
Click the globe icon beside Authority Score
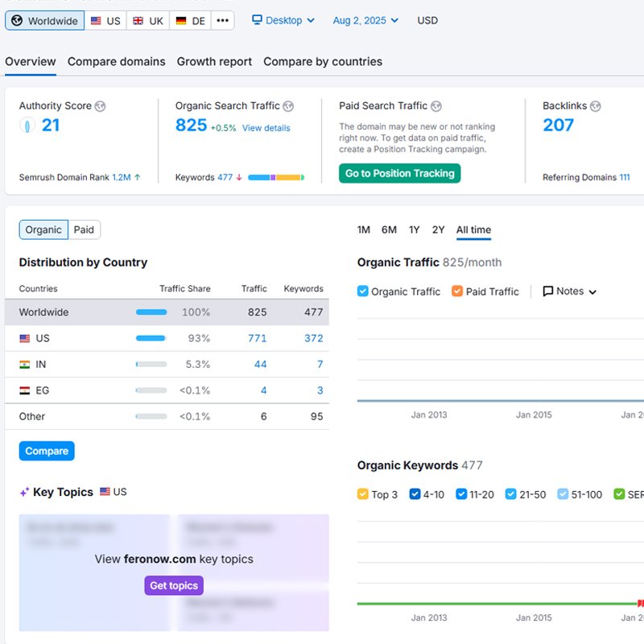100,106
